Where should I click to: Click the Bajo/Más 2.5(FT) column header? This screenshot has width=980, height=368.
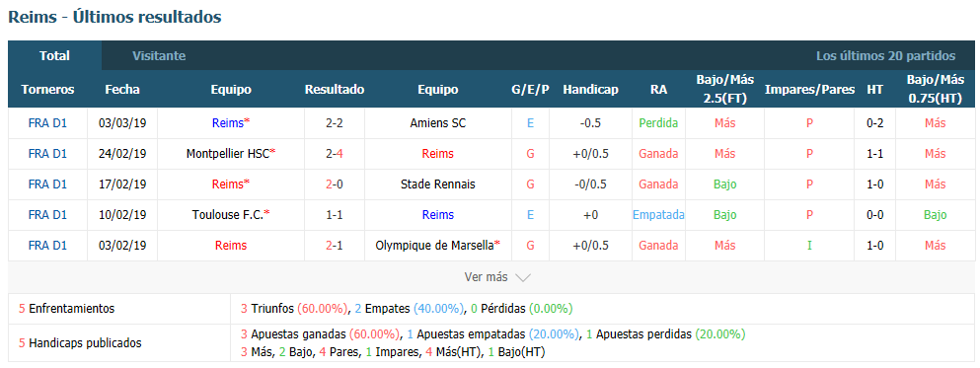[724, 90]
